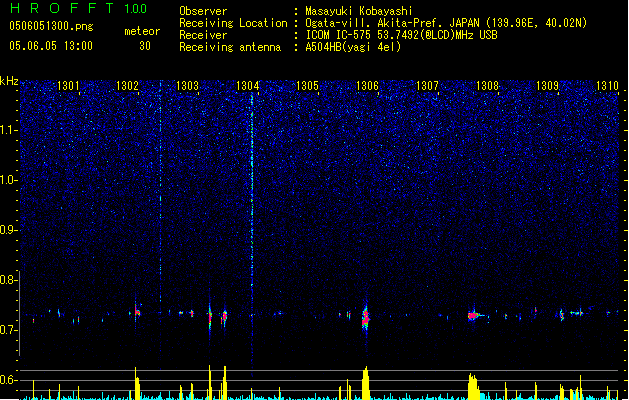Viewport: 629px width, 400px height.
Task: Click the 0.9 kHz axis label
Action: 8,230
